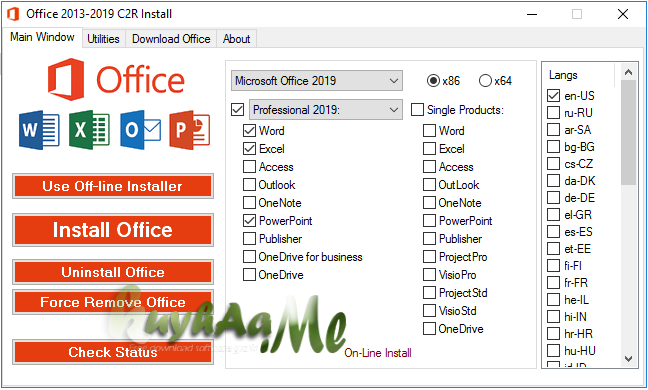Check the cs-CZ language checkbox
This screenshot has width=648, height=390.
(553, 163)
